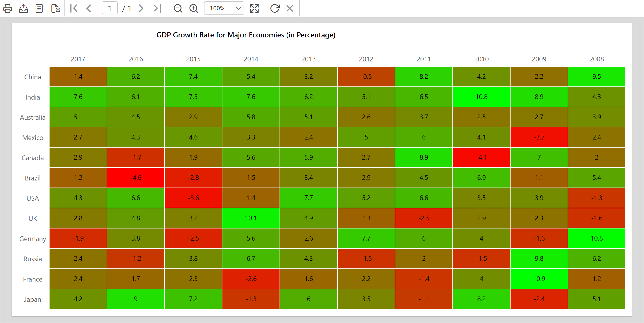The height and width of the screenshot is (323, 644).
Task: Open the zoom percentage dropdown
Action: [238, 8]
